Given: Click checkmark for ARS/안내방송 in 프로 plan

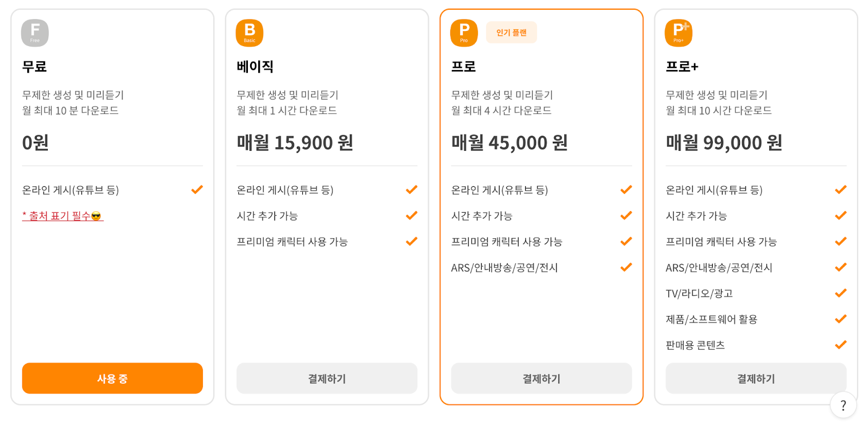Looking at the screenshot, I should pyautogui.click(x=626, y=267).
